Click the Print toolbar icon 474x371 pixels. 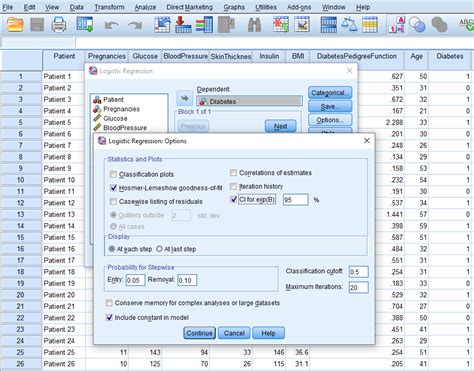tap(59, 25)
